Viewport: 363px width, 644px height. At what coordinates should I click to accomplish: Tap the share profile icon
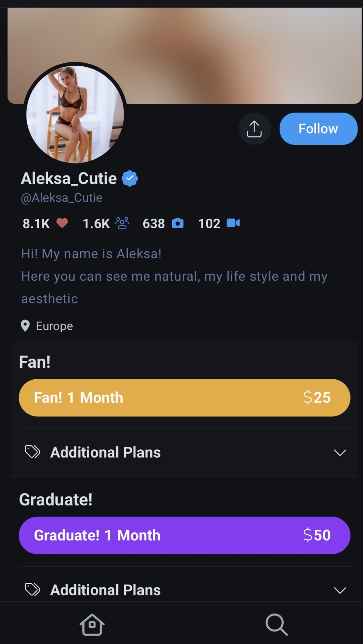[254, 129]
